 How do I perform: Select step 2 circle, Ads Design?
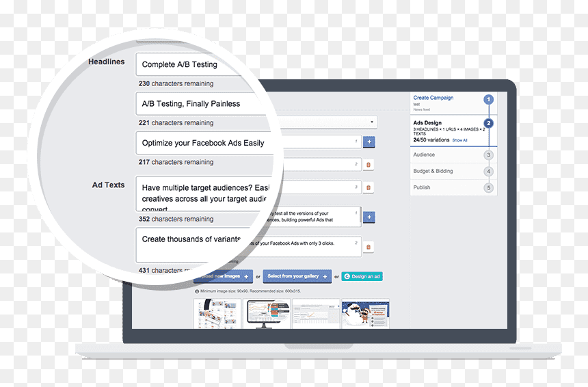488,123
